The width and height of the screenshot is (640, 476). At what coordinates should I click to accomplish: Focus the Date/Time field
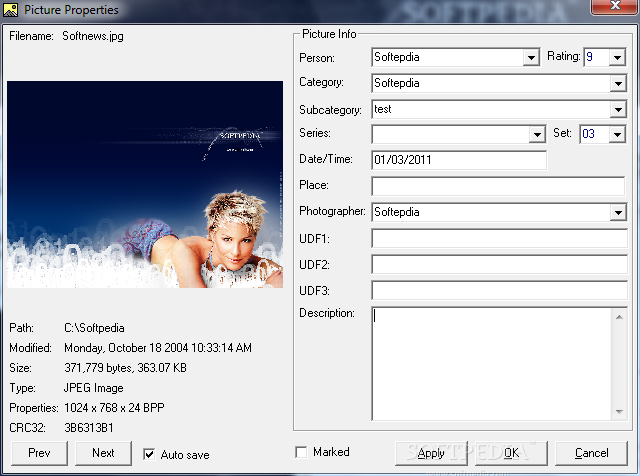pos(459,160)
